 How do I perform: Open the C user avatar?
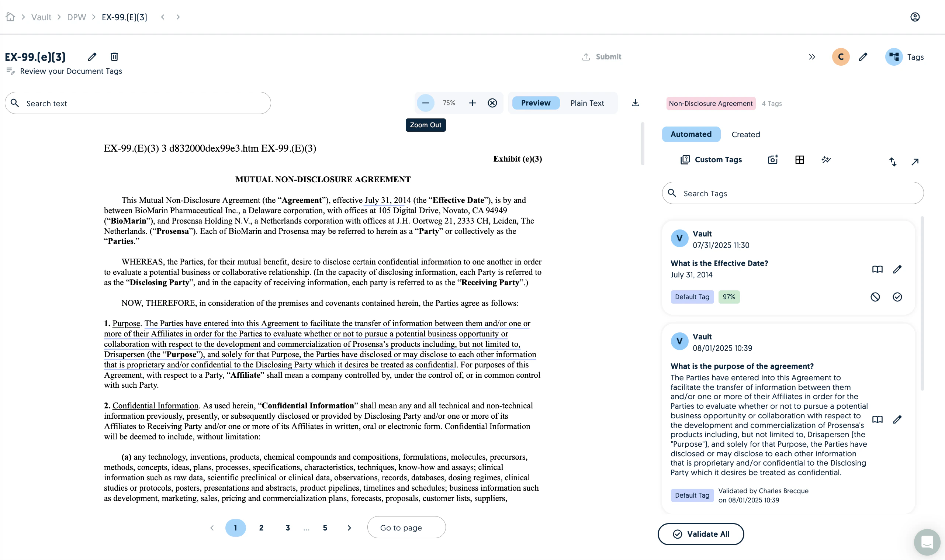pyautogui.click(x=841, y=56)
